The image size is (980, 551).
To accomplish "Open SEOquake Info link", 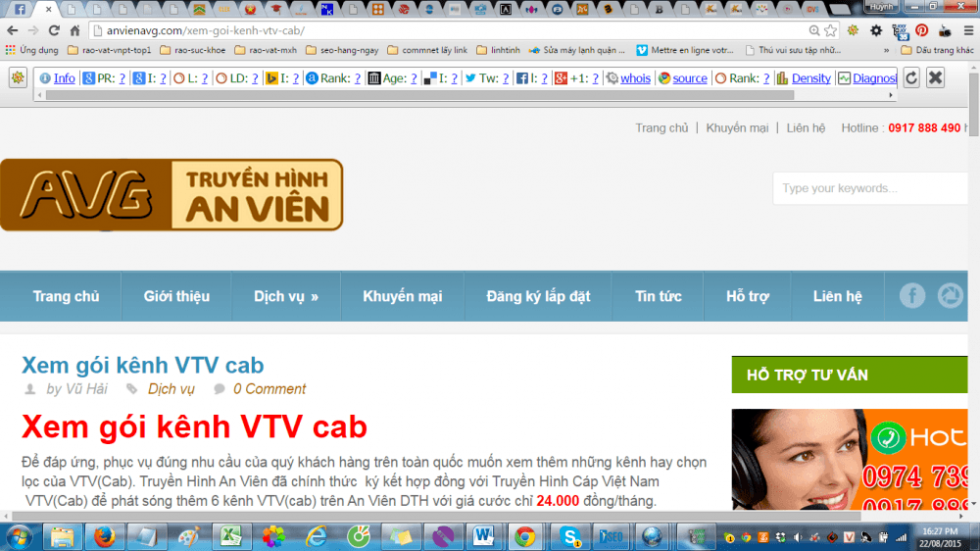I will click(x=64, y=78).
